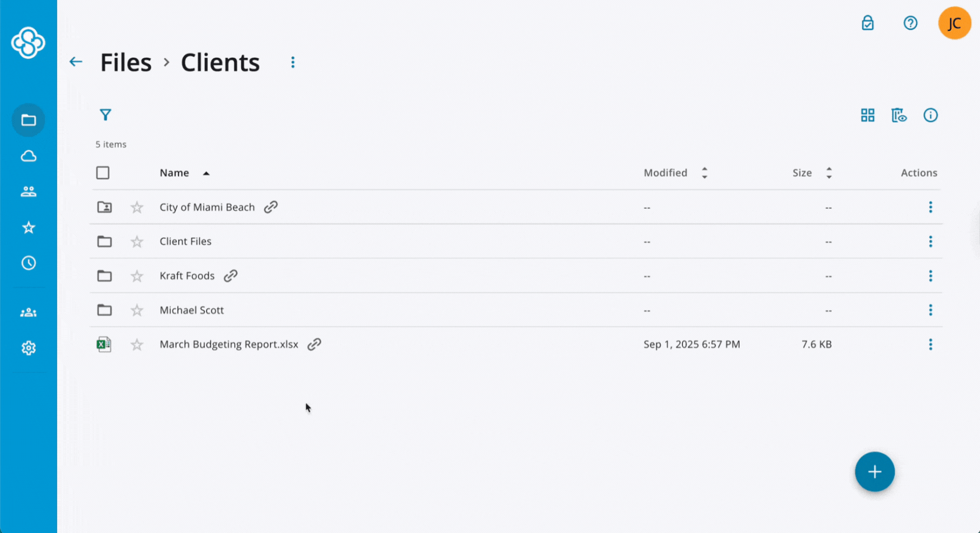Click the share link icon beside Kraft Foods
Viewport: 980px width, 533px height.
[231, 276]
